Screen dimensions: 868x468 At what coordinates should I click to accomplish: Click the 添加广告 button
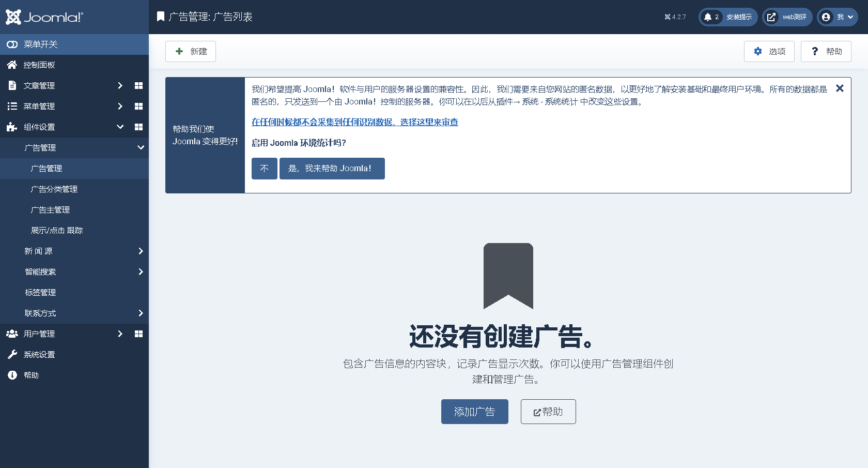point(475,412)
